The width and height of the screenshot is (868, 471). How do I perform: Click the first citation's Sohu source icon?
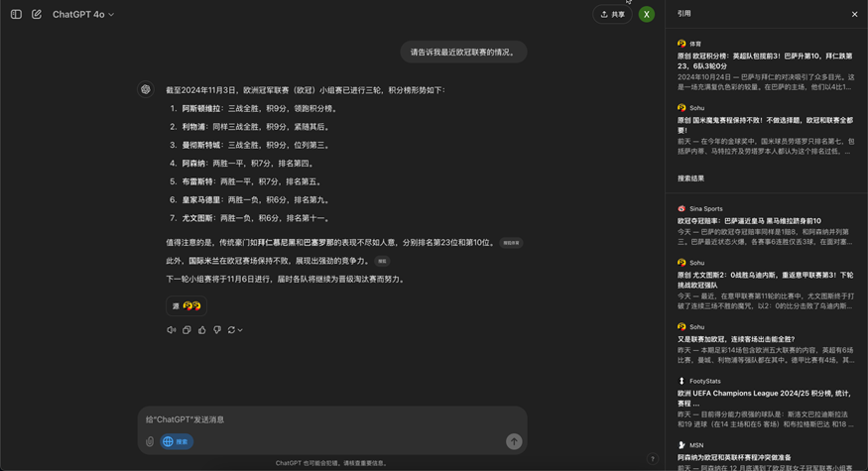tap(682, 107)
